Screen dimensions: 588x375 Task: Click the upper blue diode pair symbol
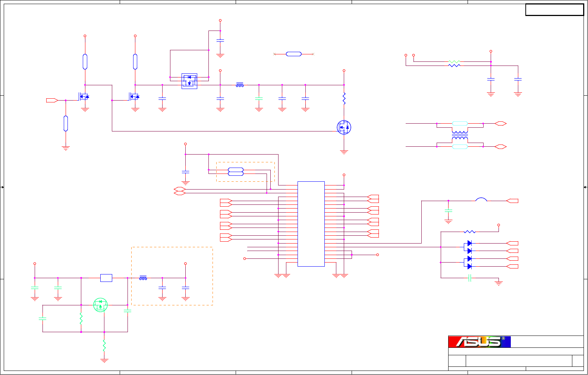click(x=468, y=247)
